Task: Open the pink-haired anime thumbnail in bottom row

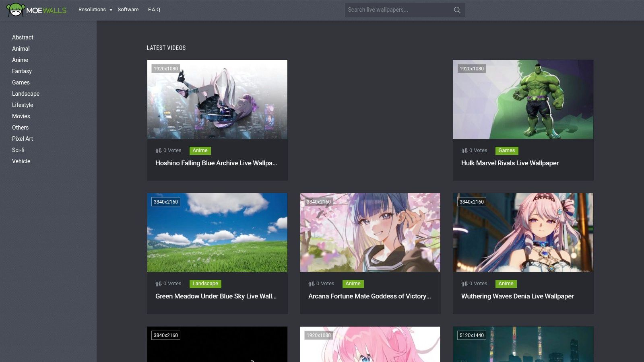Action: tap(370, 344)
